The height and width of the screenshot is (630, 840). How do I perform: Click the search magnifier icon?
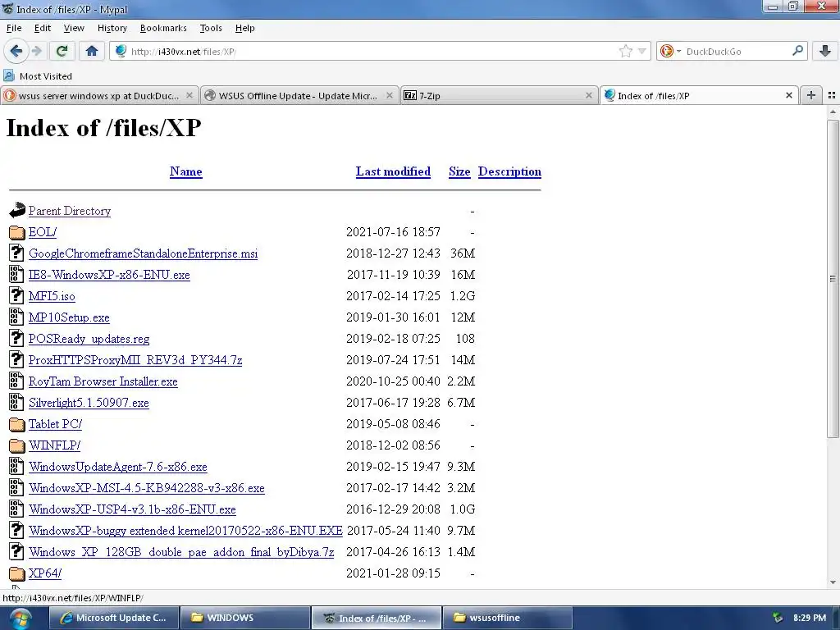click(797, 51)
